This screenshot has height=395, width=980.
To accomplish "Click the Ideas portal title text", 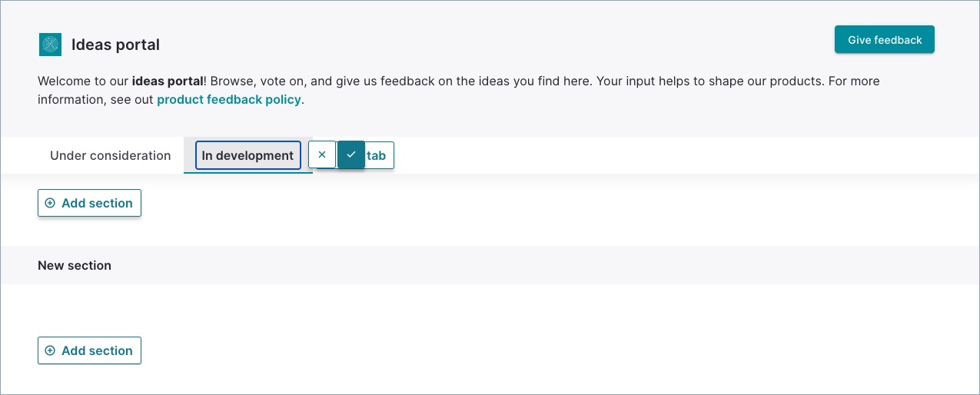I will click(115, 45).
